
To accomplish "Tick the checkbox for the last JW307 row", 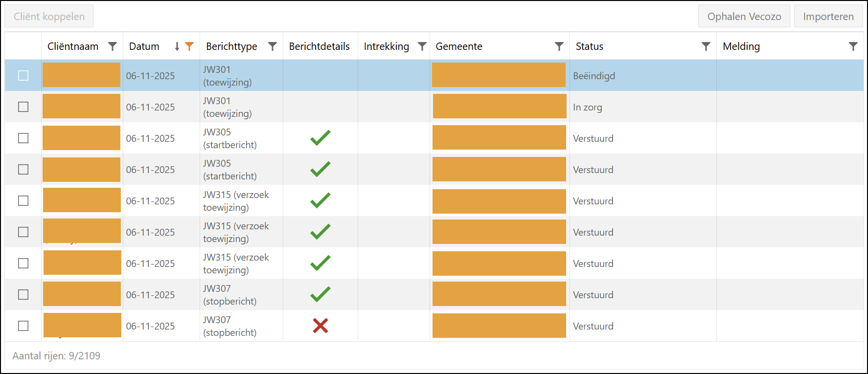I will (x=23, y=326).
